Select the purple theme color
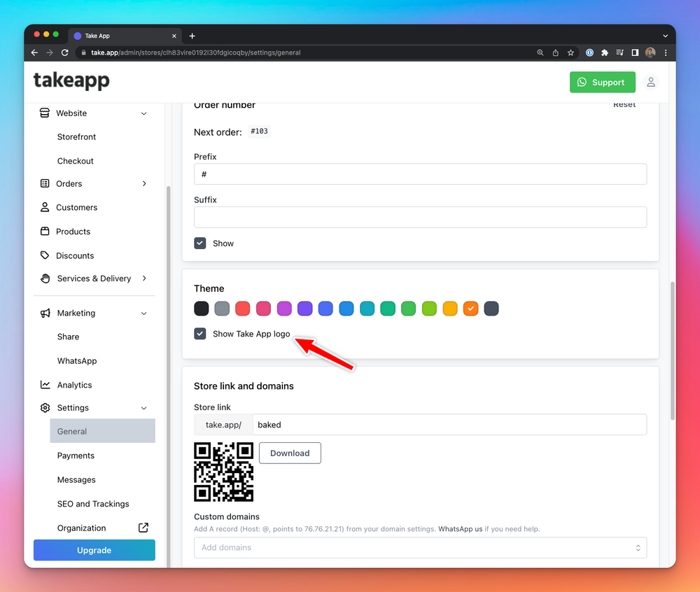Viewport: 700px width, 592px height. [x=305, y=309]
